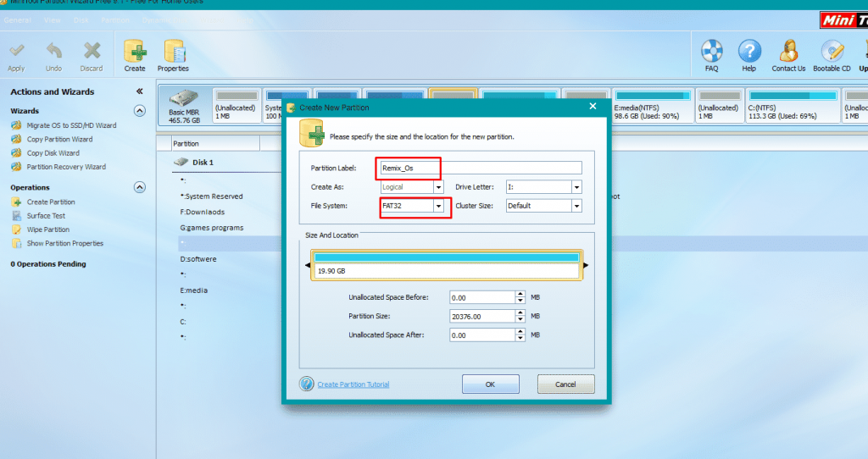Click the Bootable CD icon
This screenshot has height=459, width=868.
832,51
